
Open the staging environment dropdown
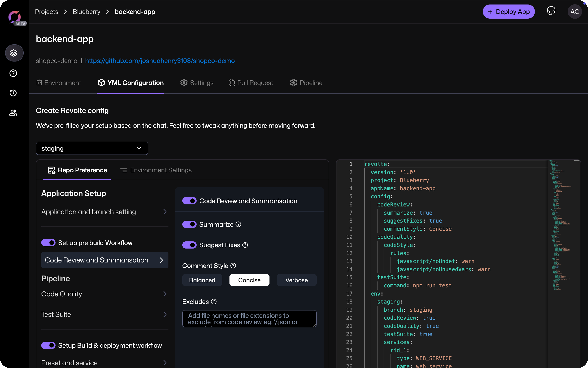[x=92, y=148]
